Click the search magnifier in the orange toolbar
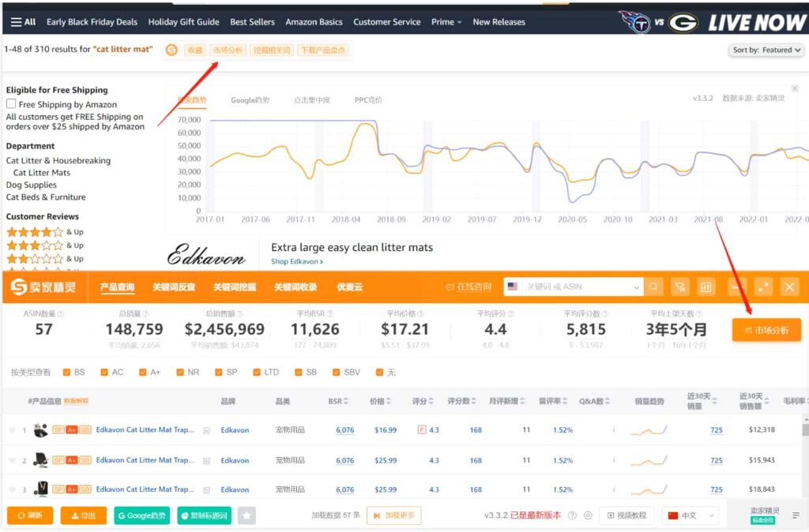 [654, 287]
